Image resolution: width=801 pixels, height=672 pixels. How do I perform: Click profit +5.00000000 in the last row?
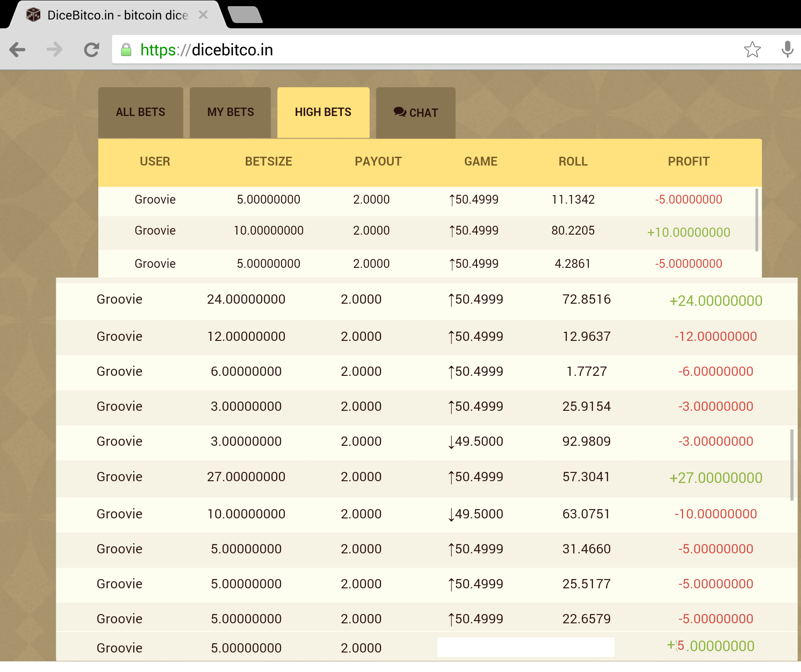click(x=711, y=646)
